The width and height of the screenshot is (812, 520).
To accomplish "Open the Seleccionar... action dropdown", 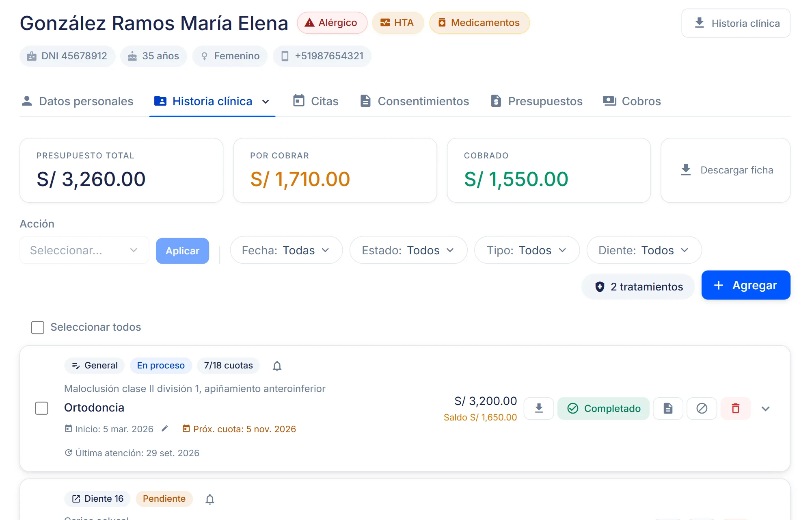I will 84,250.
